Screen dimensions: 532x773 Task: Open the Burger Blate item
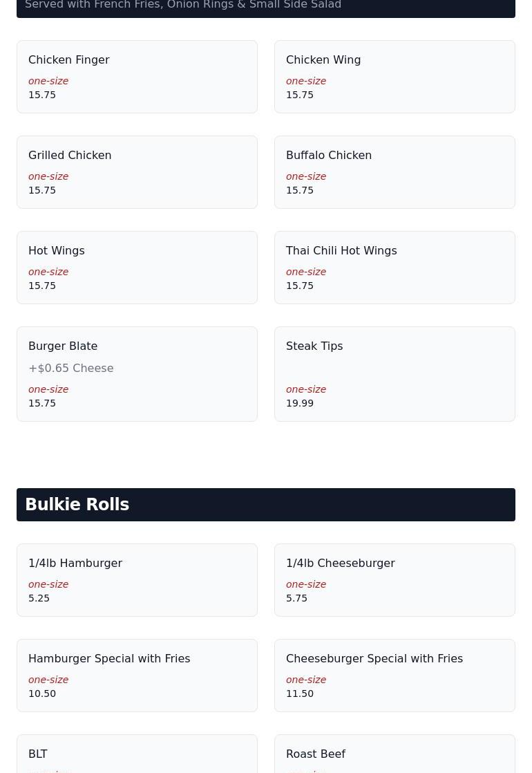coord(137,374)
